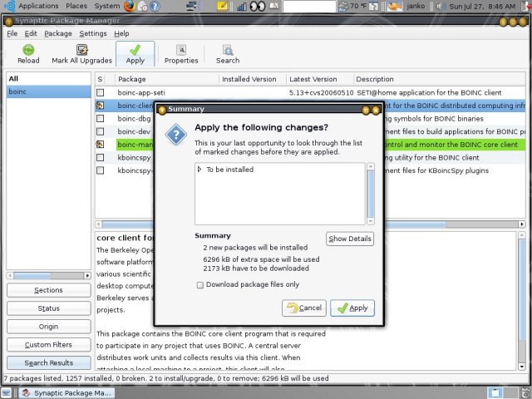Open the sticky notes panel applet
This screenshot has width=532, height=399.
coord(223,6)
